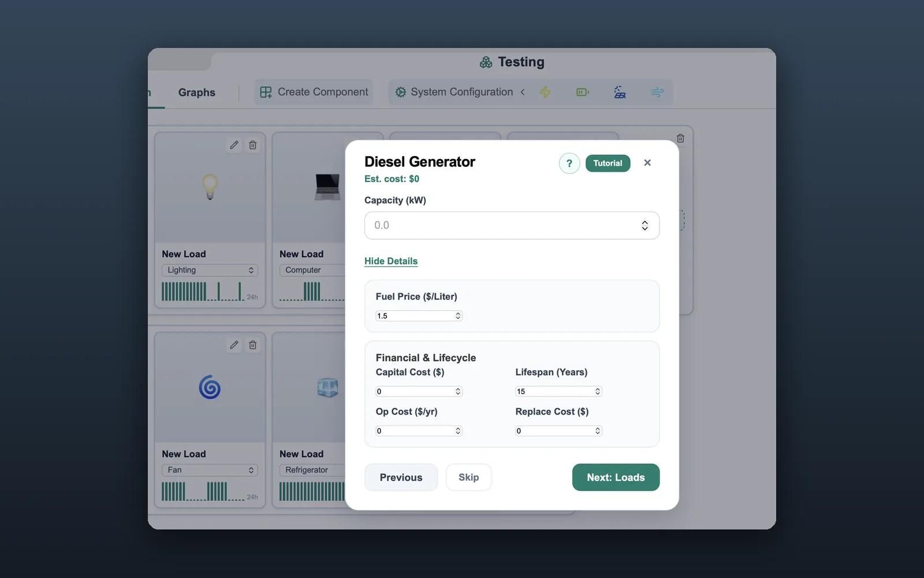Collapse System Configuration with the chevron
This screenshot has width=924, height=578.
click(523, 92)
